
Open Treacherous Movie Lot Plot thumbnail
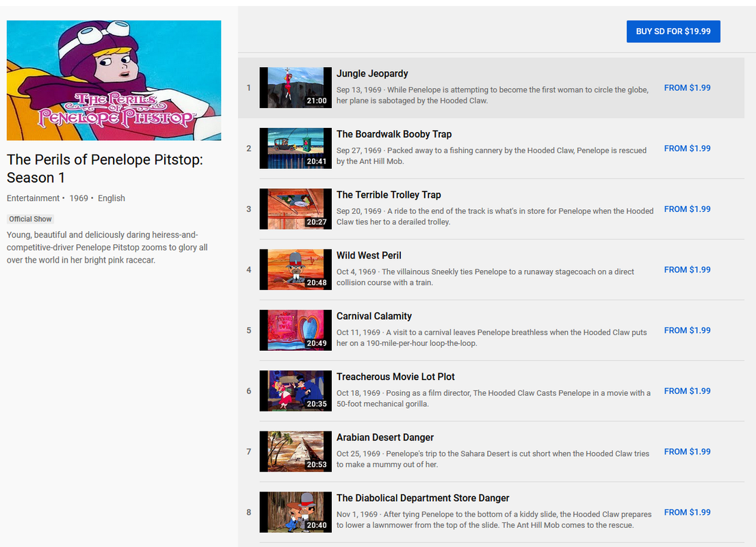(296, 391)
